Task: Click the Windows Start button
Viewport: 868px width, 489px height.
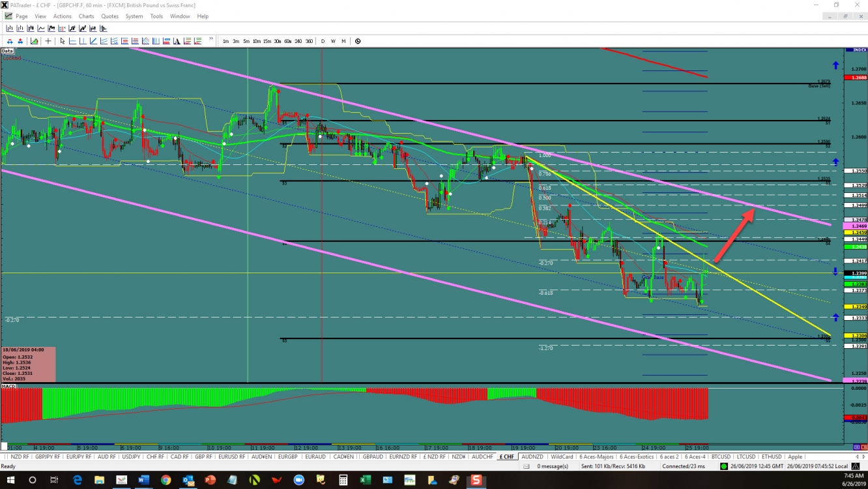Action: pyautogui.click(x=10, y=480)
